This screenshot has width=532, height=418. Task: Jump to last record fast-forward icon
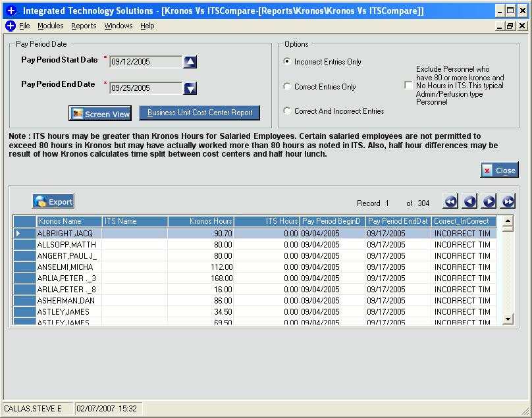coord(508,202)
